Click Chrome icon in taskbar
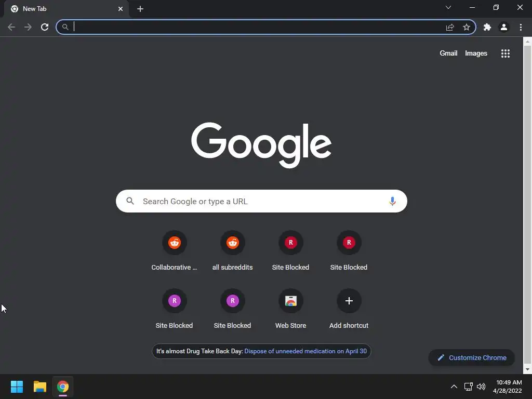532x399 pixels. point(63,387)
